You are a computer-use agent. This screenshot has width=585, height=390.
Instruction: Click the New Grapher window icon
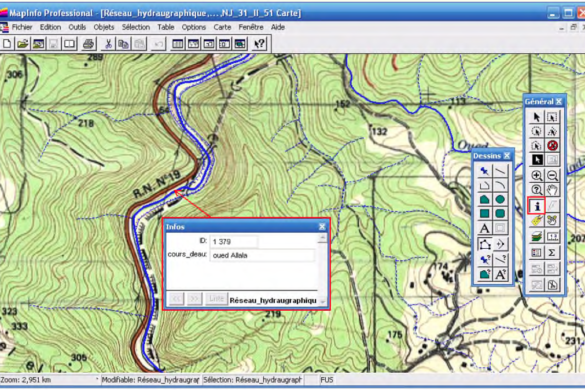(x=209, y=44)
